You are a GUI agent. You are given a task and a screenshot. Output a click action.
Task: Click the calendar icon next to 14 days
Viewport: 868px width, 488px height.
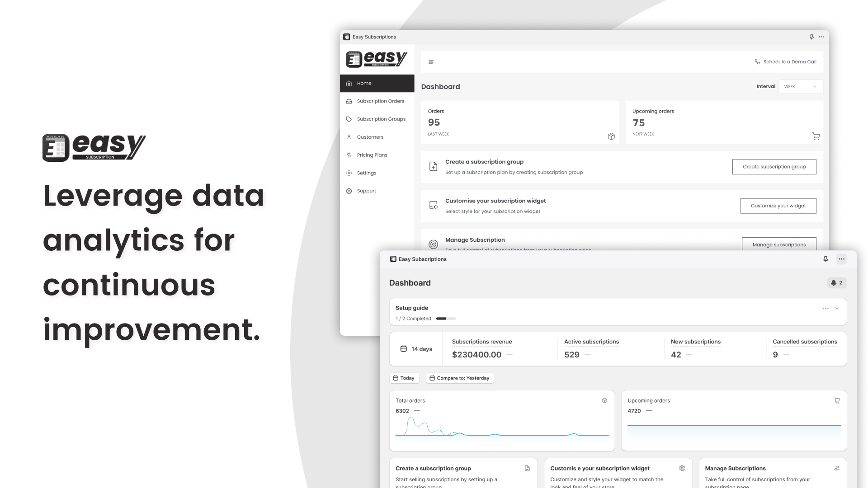tap(404, 349)
